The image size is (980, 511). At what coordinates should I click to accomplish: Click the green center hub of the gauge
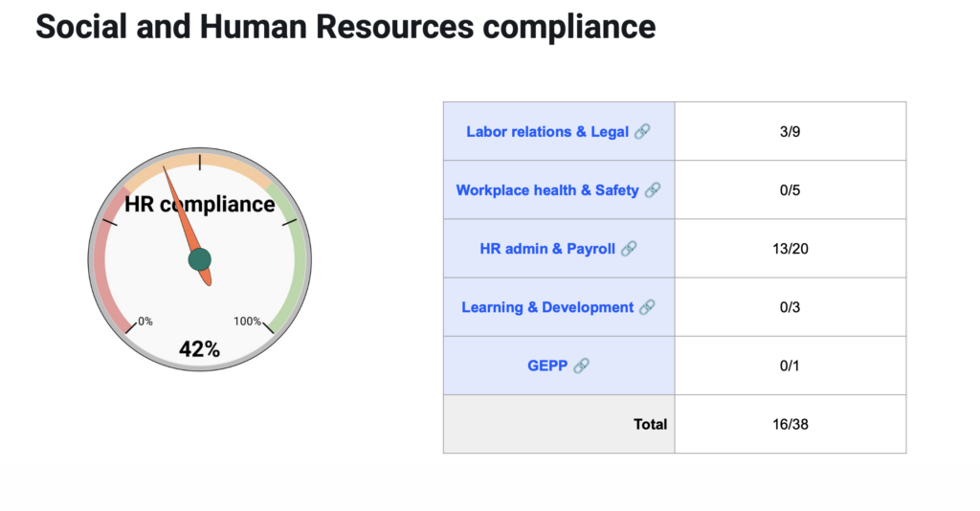click(x=199, y=259)
